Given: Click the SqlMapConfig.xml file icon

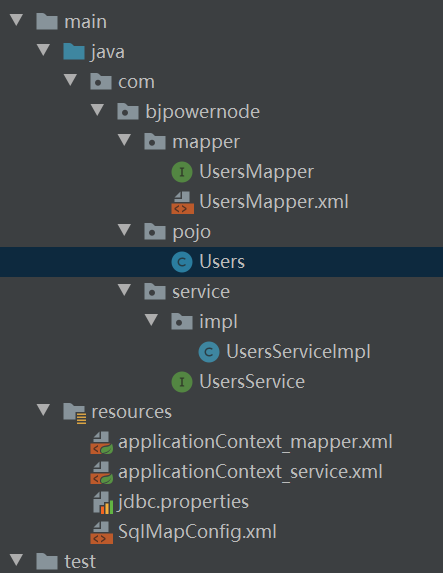Looking at the screenshot, I should click(101, 532).
